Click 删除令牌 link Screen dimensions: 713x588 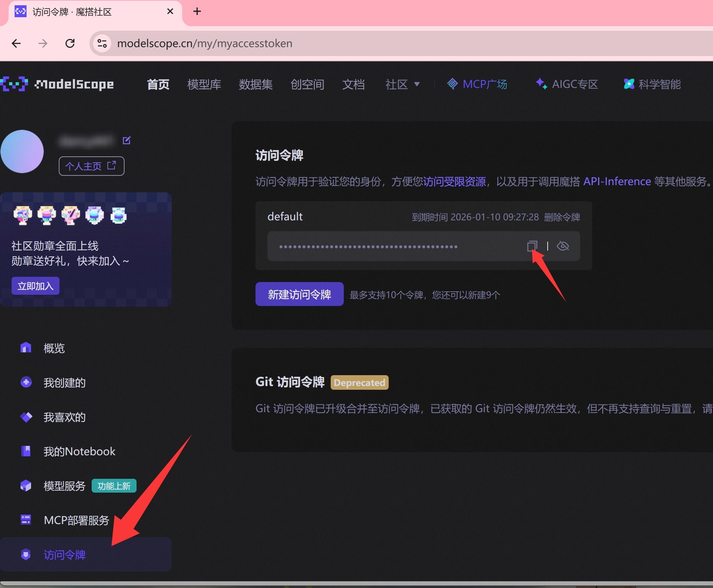pyautogui.click(x=562, y=217)
